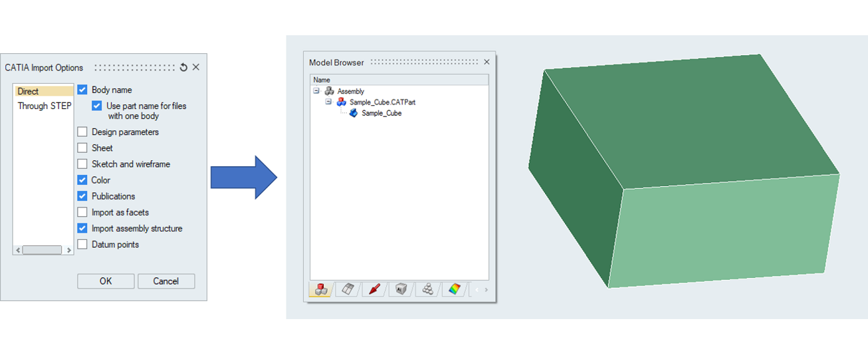Uncheck the Body name option
Screen dimensions: 868x361
82,90
